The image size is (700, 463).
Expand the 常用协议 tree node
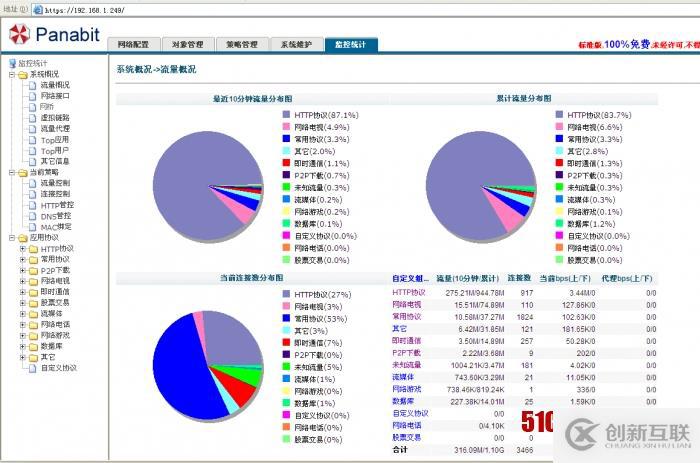coord(22,259)
